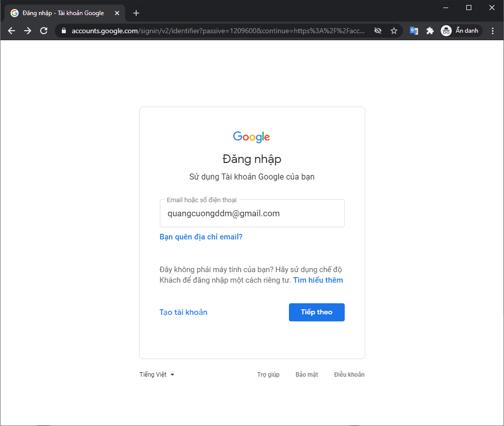Click the browser forward arrow
504x426 pixels.
[x=28, y=31]
